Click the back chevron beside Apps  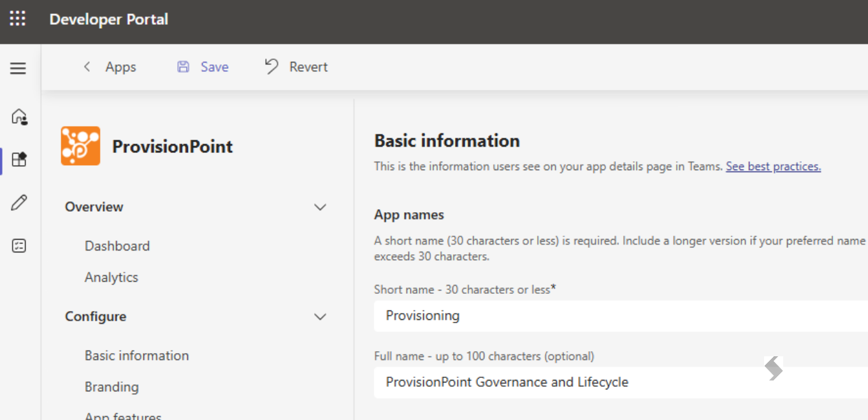(87, 67)
